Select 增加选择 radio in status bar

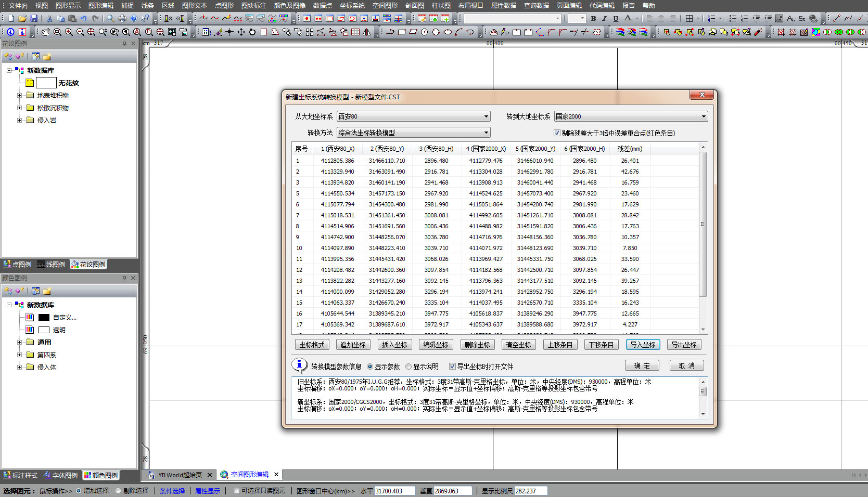coord(79,491)
